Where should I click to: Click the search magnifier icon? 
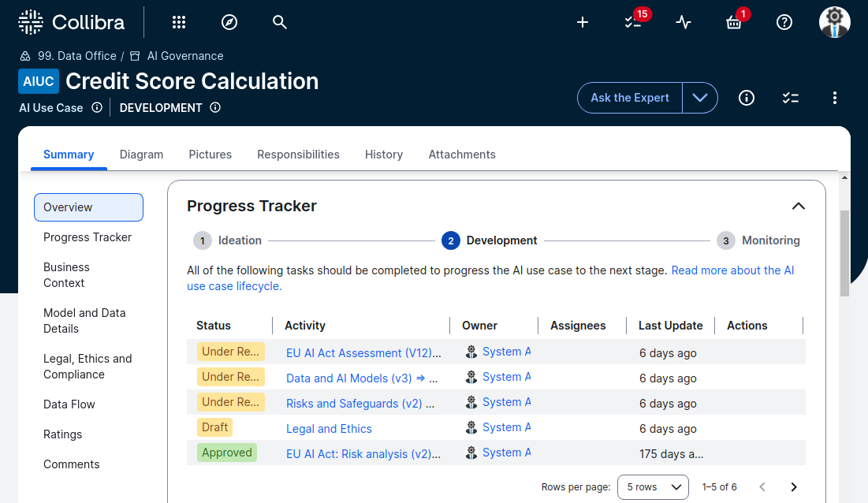280,22
